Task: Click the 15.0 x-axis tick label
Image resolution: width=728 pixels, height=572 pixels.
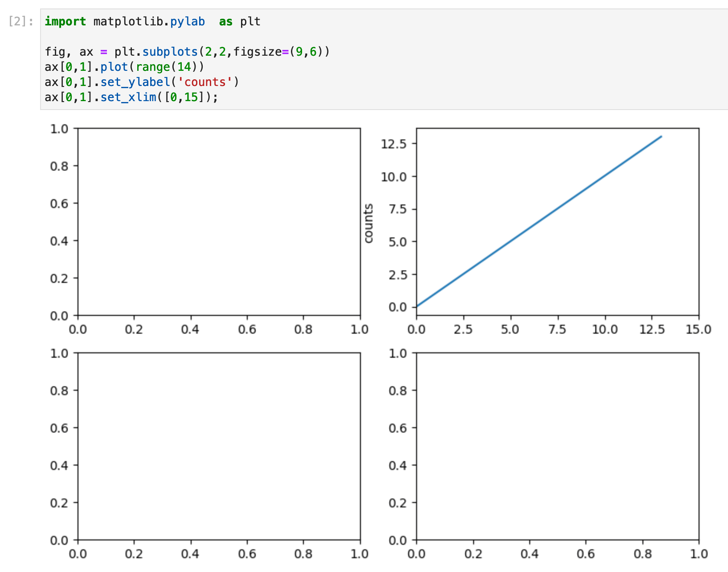Action: tap(698, 330)
